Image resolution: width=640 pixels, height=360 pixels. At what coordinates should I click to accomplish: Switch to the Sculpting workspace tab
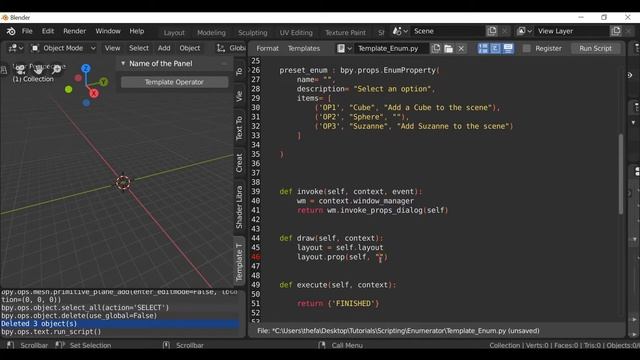point(253,33)
